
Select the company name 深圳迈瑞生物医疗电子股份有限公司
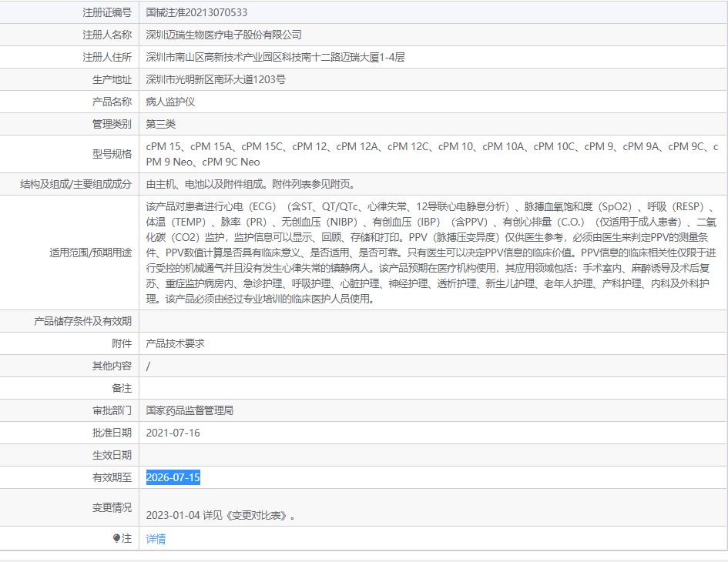(x=224, y=35)
